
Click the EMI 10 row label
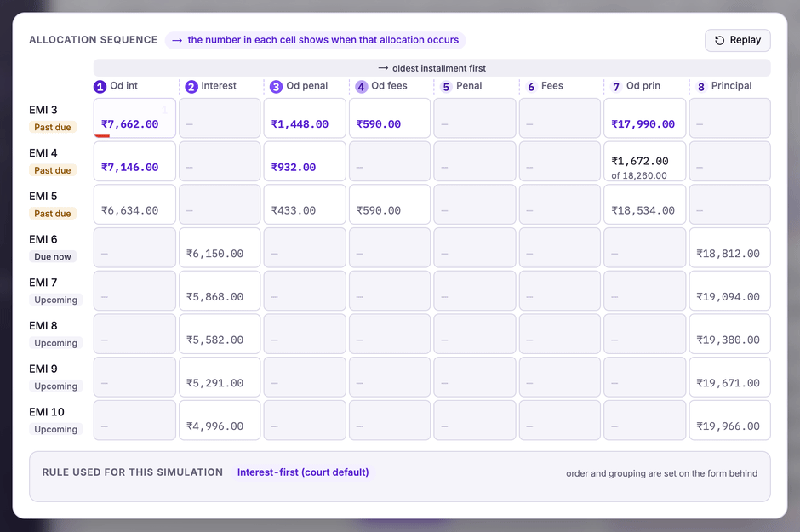point(47,412)
